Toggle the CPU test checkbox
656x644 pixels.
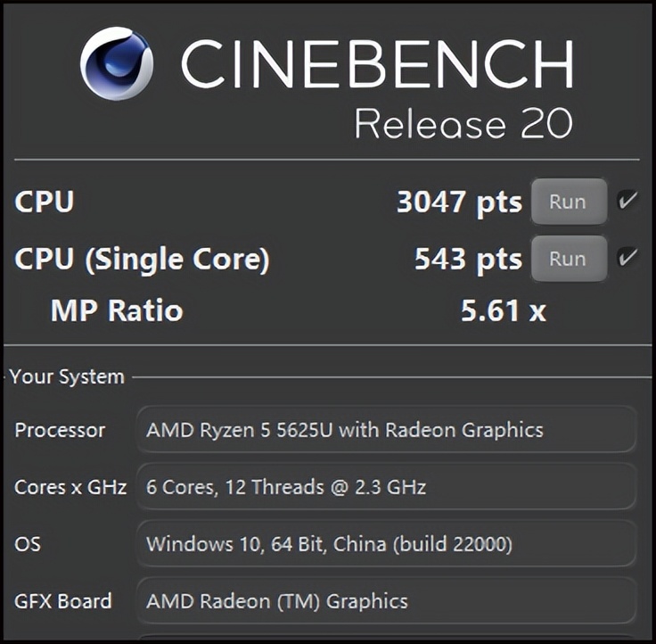point(627,201)
